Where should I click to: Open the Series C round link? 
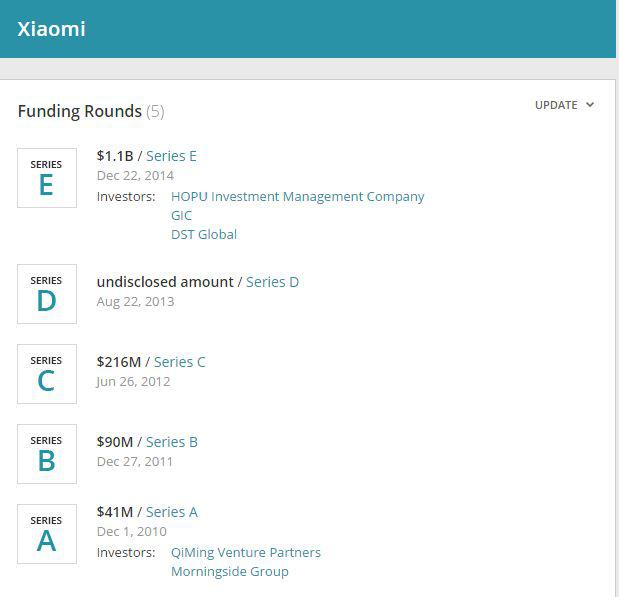[x=179, y=362]
